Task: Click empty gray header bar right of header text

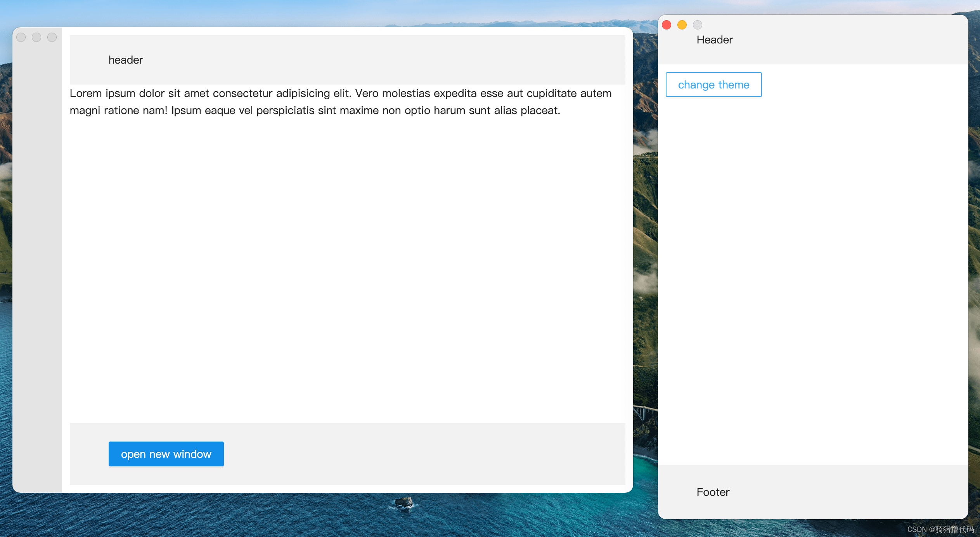Action: [x=384, y=60]
